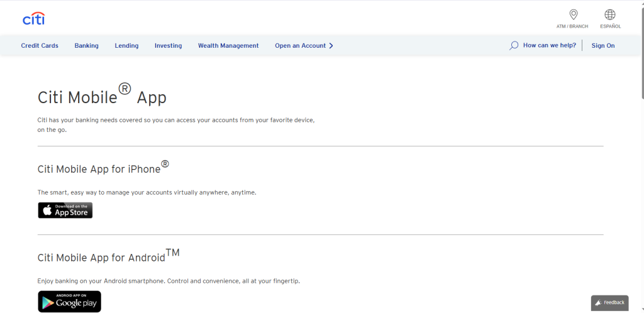Open the Banking menu
This screenshot has width=644, height=313.
(x=87, y=45)
